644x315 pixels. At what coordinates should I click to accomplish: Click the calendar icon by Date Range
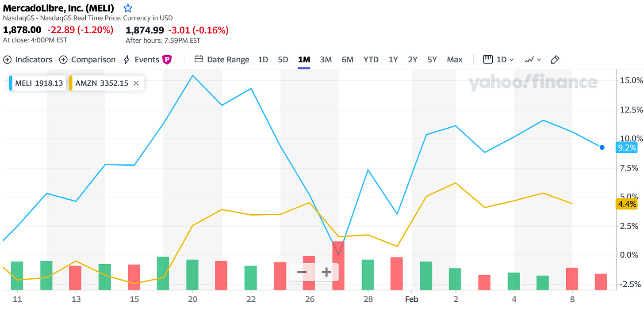click(x=199, y=59)
